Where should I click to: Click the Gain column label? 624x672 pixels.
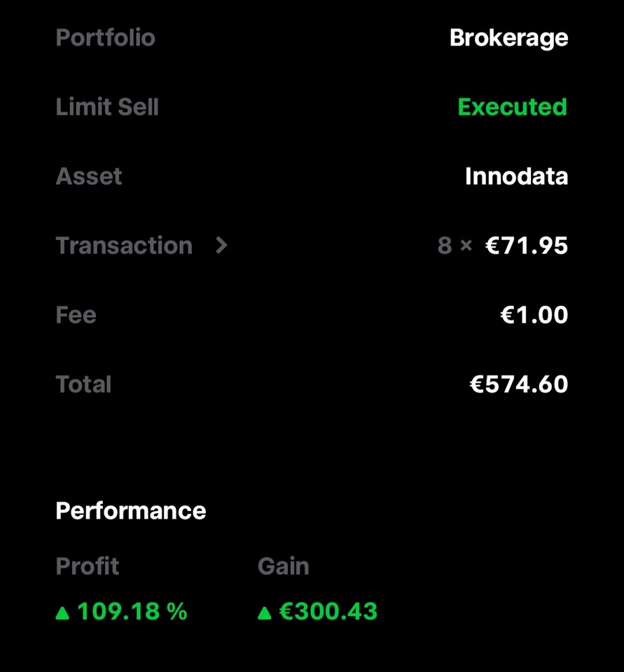point(283,566)
